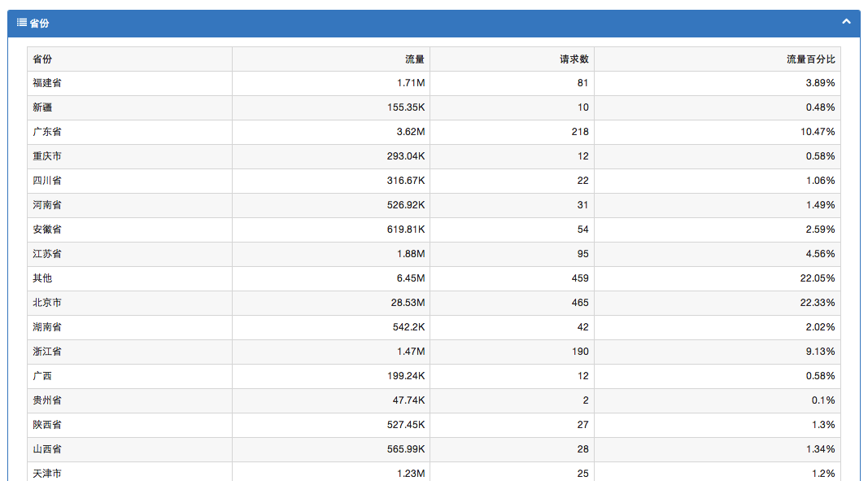Image resolution: width=868 pixels, height=481 pixels.
Task: Click 贵州省 traffic value 47.74K
Action: (x=408, y=400)
